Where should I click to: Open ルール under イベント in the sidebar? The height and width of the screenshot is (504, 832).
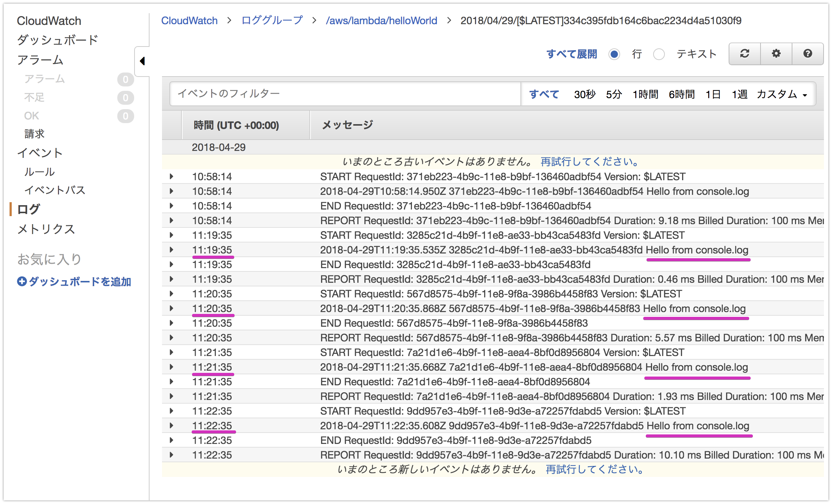39,171
